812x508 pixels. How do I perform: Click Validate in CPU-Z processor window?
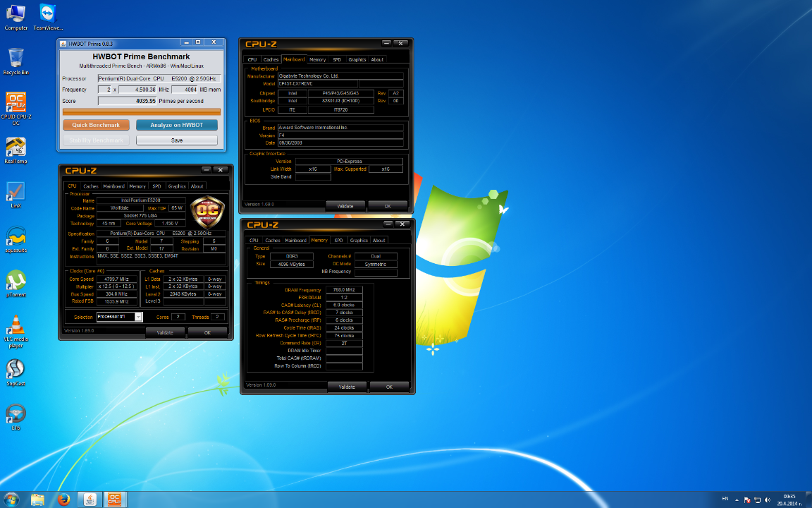coord(165,332)
